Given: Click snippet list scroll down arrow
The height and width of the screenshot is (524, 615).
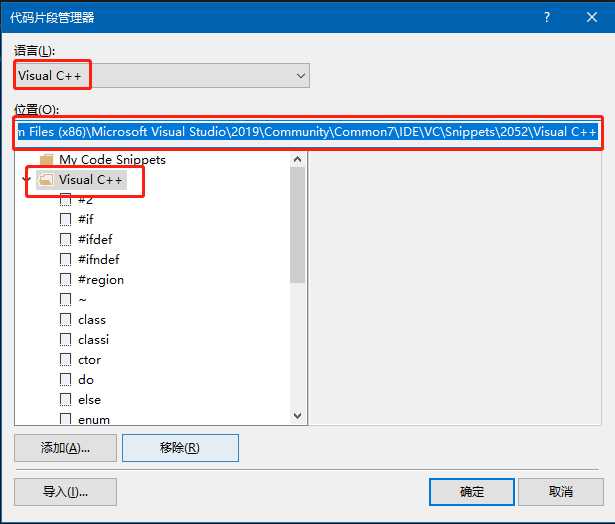Looking at the screenshot, I should click(297, 415).
